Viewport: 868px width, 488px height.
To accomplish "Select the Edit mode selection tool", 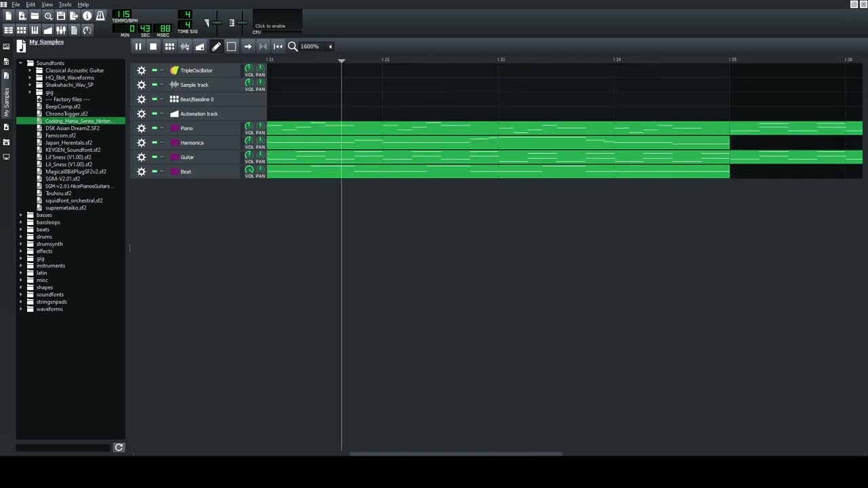I will (x=231, y=47).
